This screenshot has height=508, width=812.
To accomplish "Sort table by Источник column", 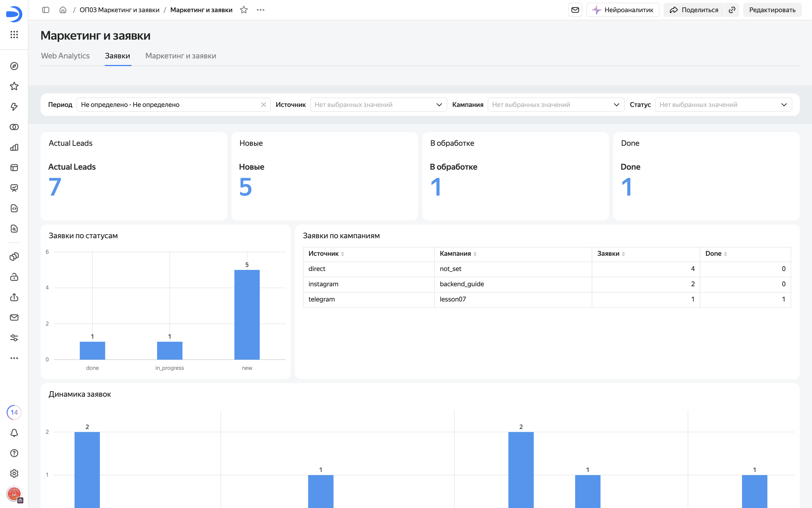I will click(x=326, y=254).
